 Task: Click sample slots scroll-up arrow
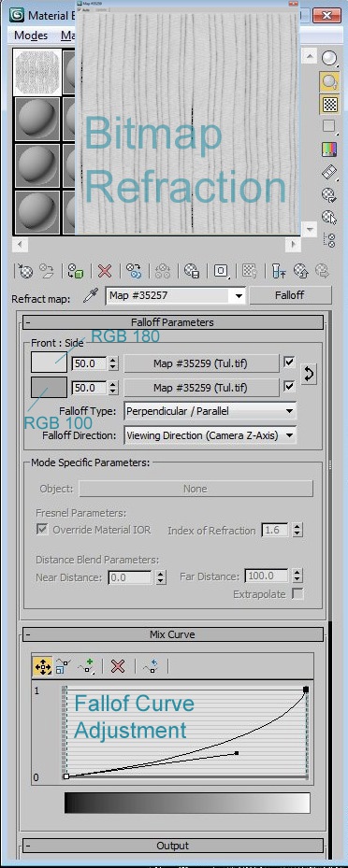310,56
